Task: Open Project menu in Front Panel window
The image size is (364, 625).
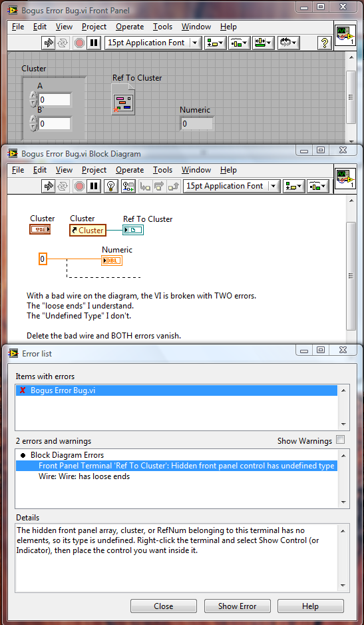Action: pyautogui.click(x=94, y=27)
